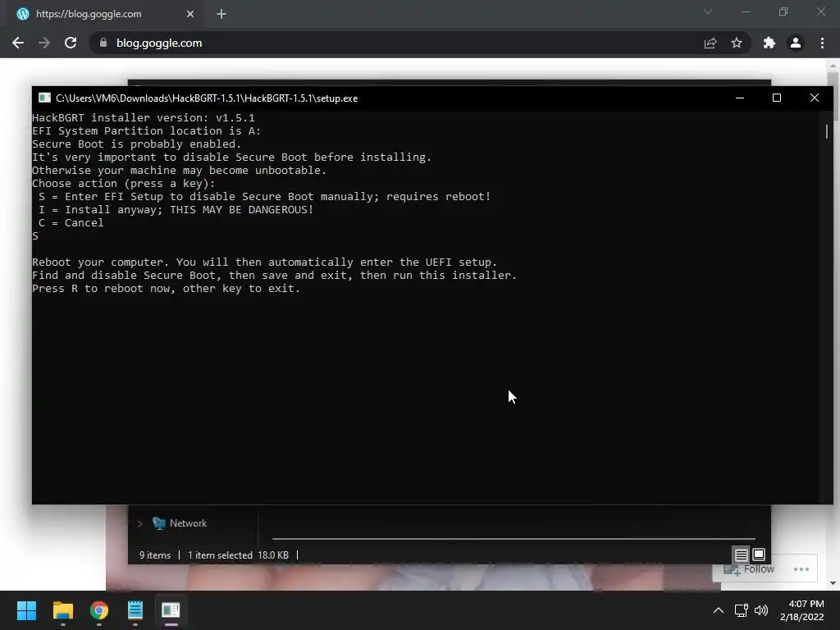Click the setup.exe console title bar icon

point(44,98)
